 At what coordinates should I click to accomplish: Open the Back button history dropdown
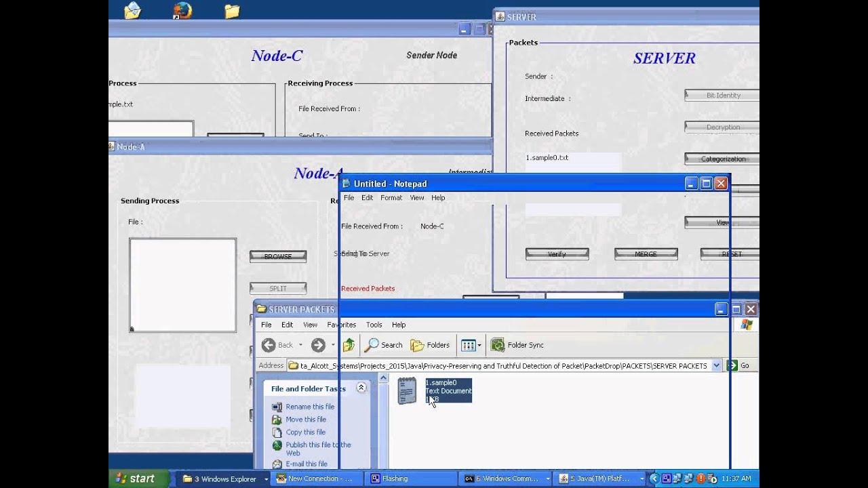(300, 345)
